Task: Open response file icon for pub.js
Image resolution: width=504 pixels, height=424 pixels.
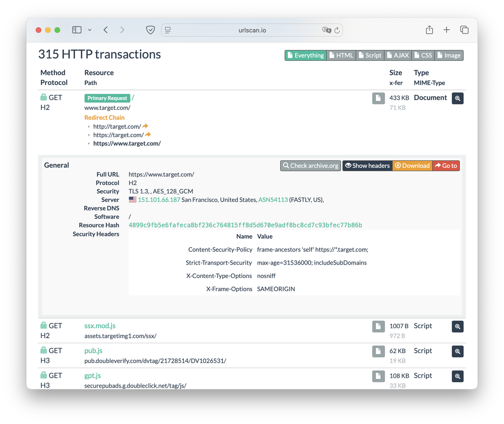Action: [378, 351]
